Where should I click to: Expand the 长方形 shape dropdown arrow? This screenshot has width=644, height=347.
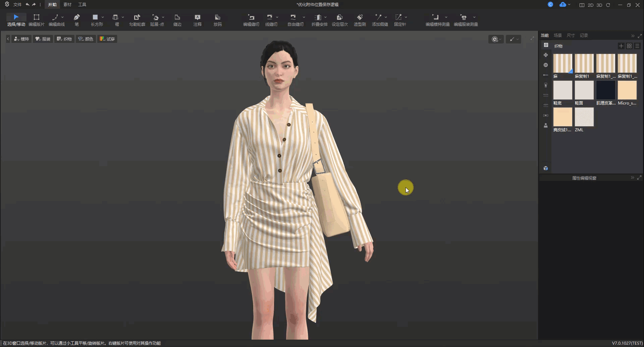click(x=103, y=17)
